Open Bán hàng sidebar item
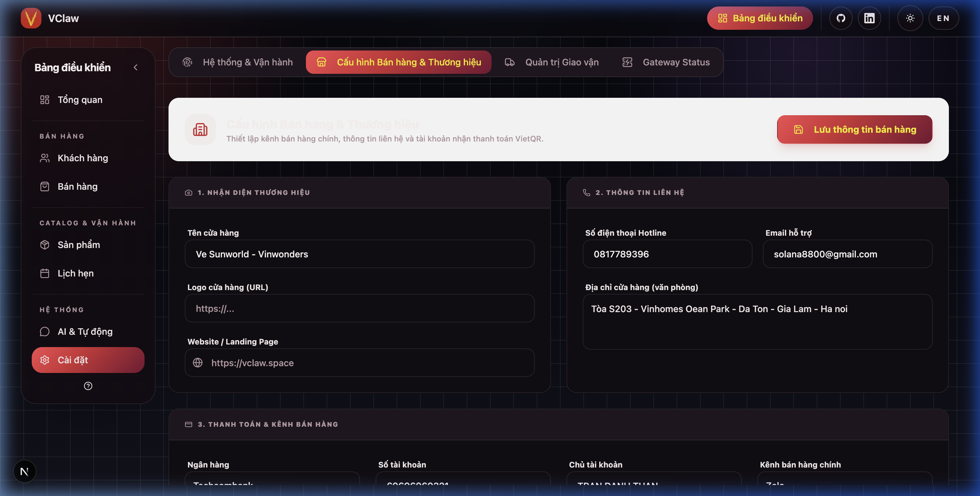Image resolution: width=980 pixels, height=496 pixels. [x=88, y=186]
